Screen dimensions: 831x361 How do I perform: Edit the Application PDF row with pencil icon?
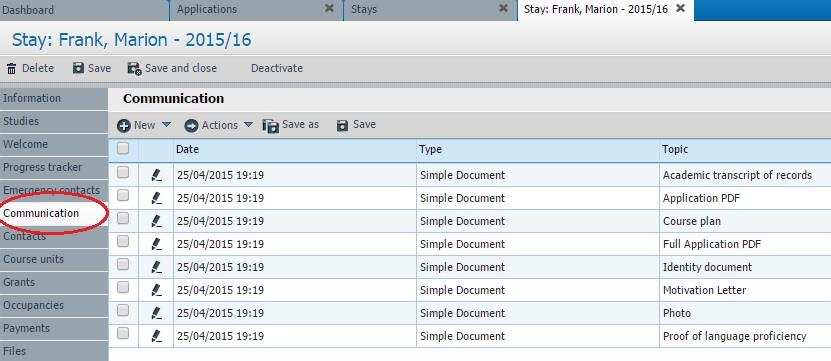(156, 198)
